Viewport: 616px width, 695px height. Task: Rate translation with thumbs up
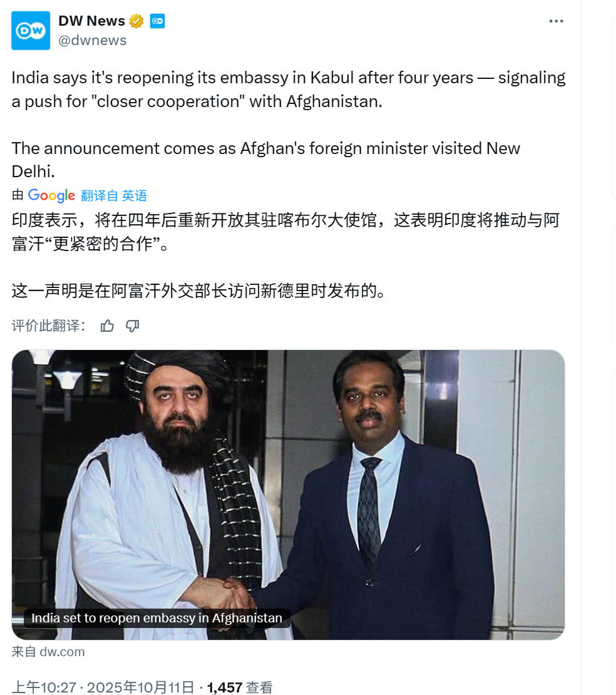tap(107, 326)
